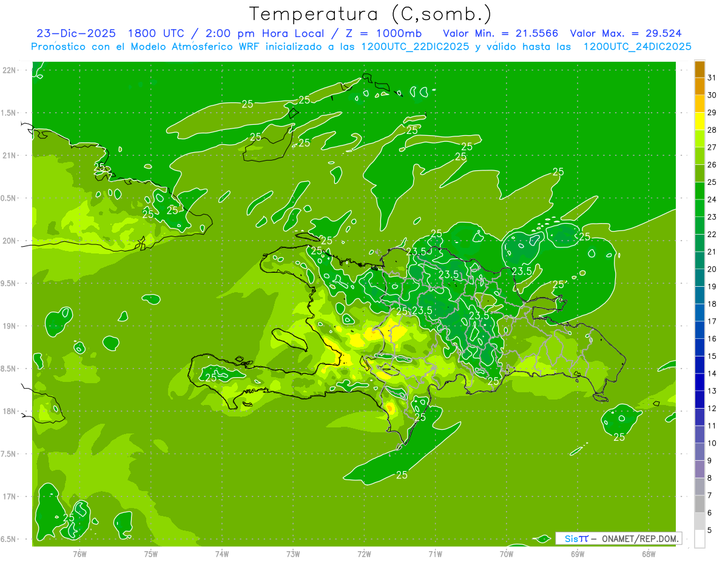The image size is (728, 562).
Task: Click the teal 19 legend color block
Action: coord(699,278)
